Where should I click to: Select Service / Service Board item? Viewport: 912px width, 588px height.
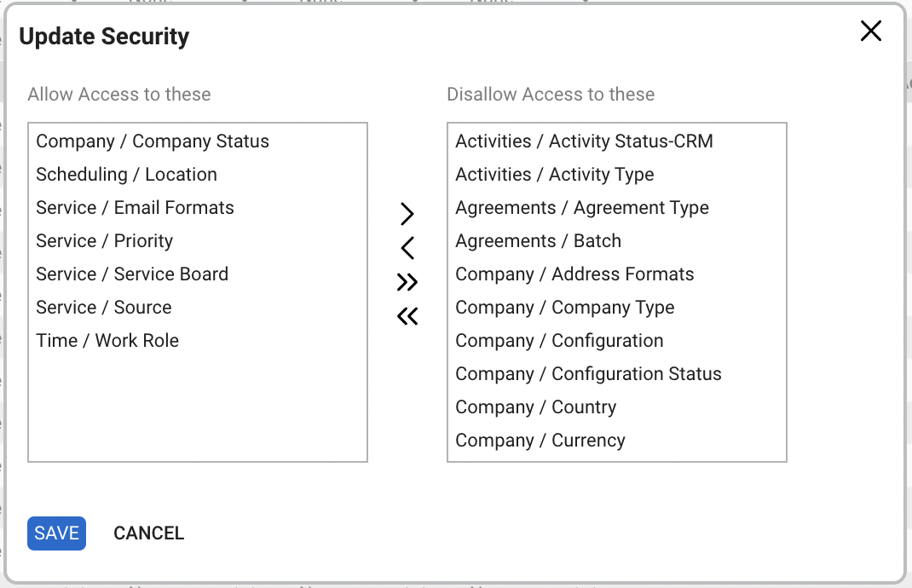coord(132,274)
